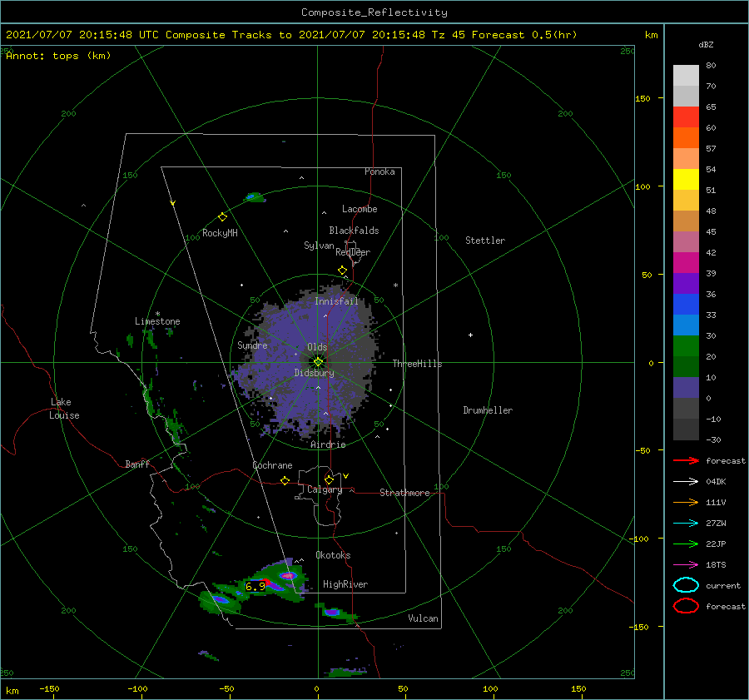Select the magenta 18TS arrow legend icon
Image resolution: width=749 pixels, height=700 pixels.
click(x=686, y=565)
